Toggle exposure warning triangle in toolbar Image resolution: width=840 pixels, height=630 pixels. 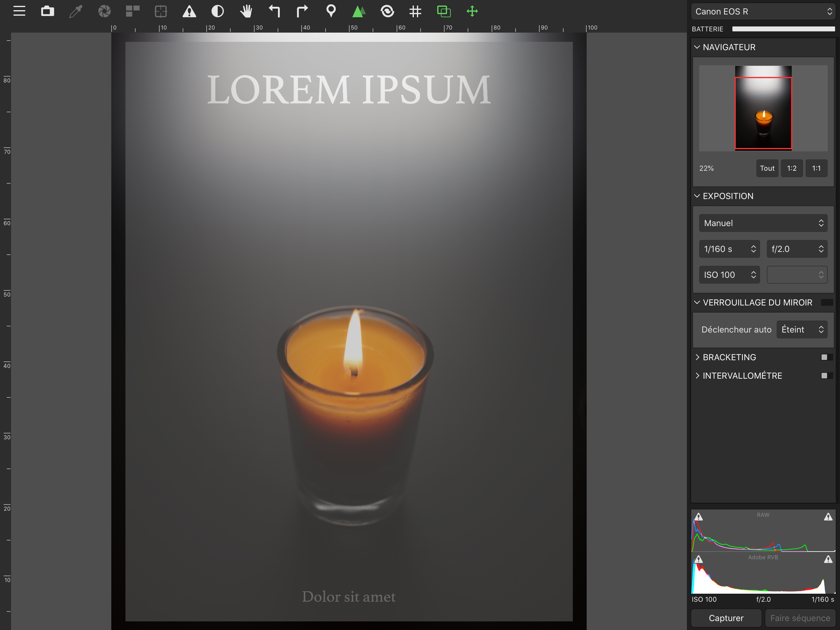click(x=189, y=11)
